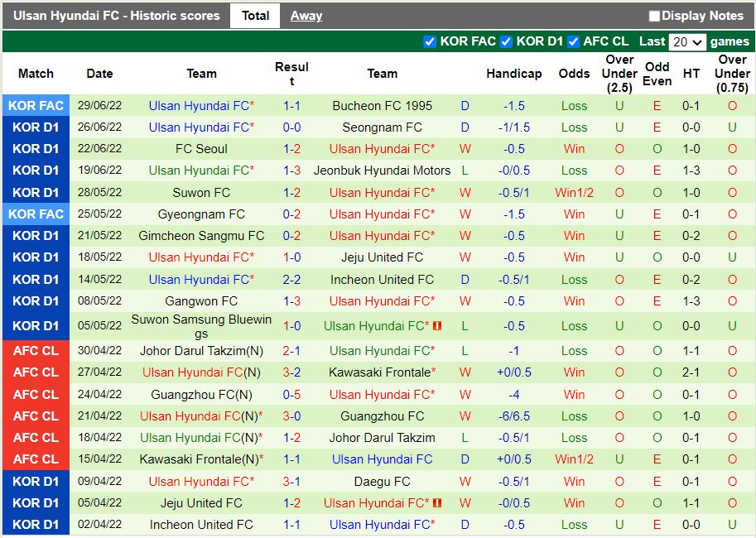
Task: Open the Jeonbuk Hyundai Motors team link
Action: click(x=383, y=171)
